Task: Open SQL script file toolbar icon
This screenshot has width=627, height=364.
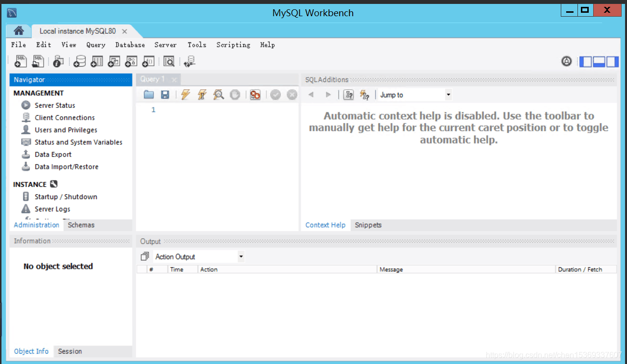Action: [x=38, y=61]
